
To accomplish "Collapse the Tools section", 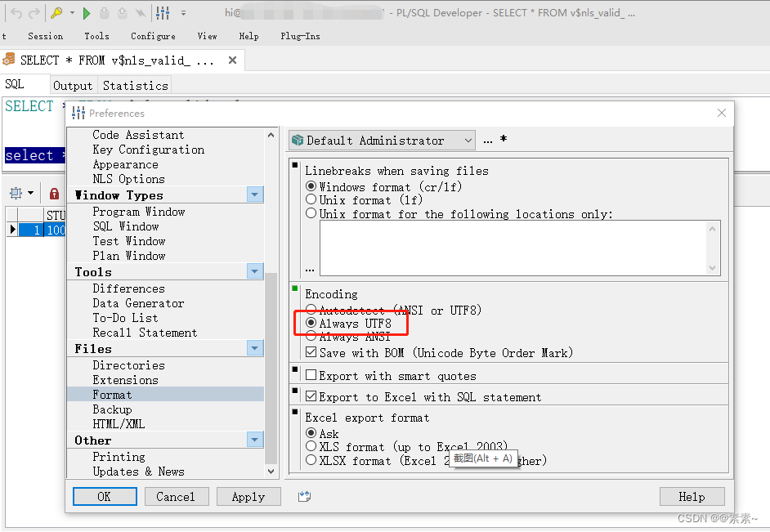I will click(255, 271).
